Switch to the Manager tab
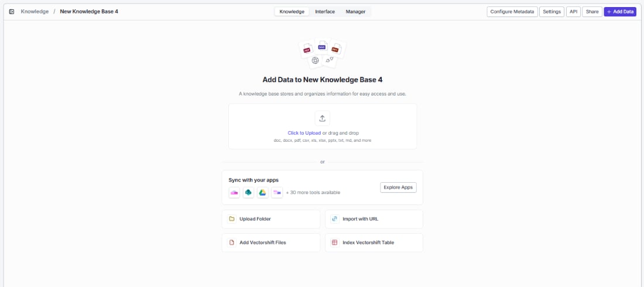 pyautogui.click(x=355, y=12)
